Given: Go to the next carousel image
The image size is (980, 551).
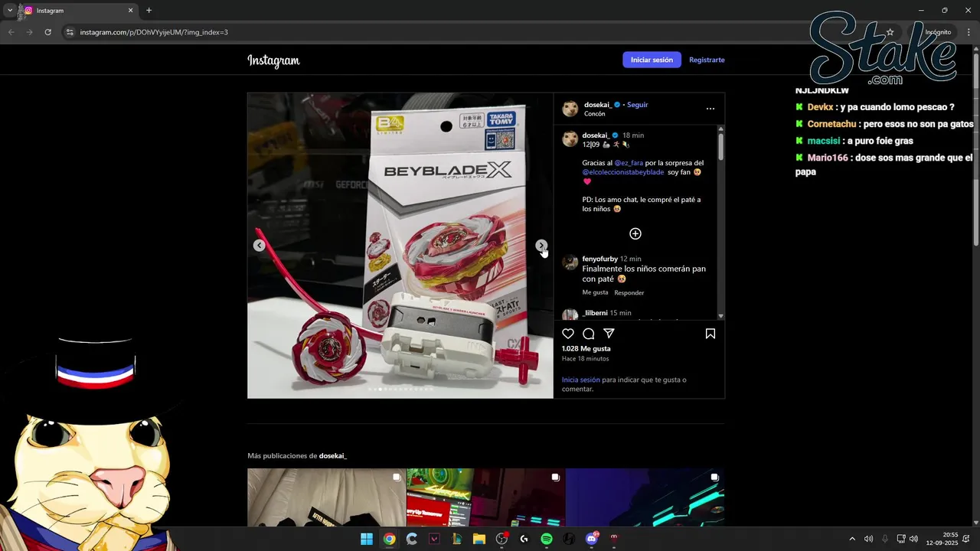Looking at the screenshot, I should point(541,246).
